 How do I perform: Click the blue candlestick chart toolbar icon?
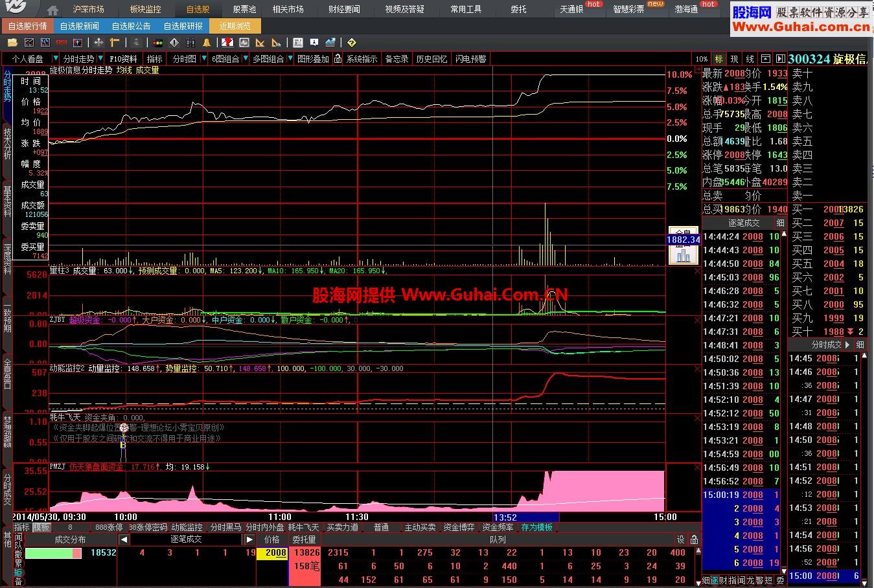point(45,43)
